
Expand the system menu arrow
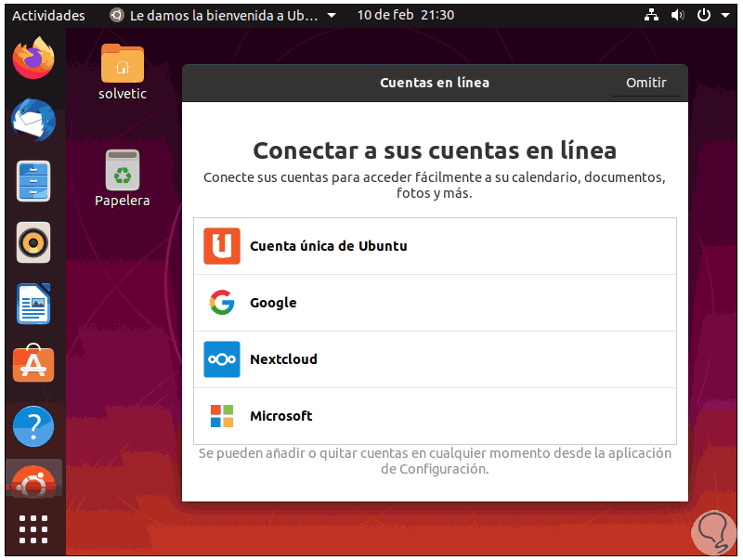point(725,15)
